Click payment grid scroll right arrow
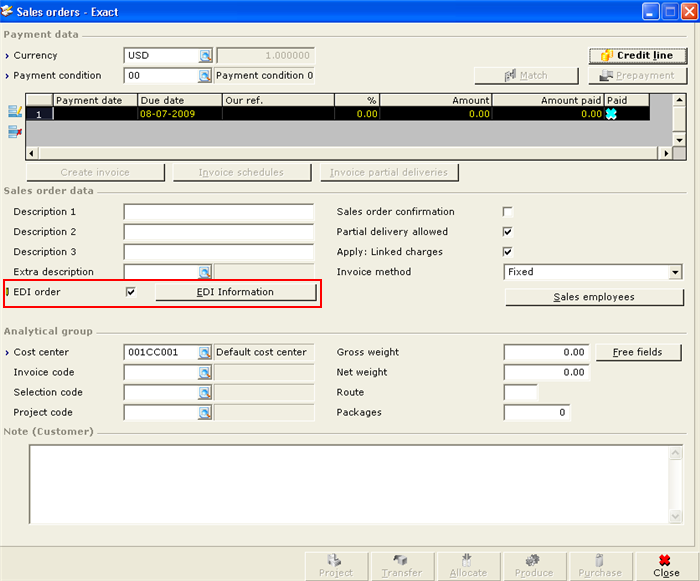Viewport: 700px width, 581px height. [666, 153]
